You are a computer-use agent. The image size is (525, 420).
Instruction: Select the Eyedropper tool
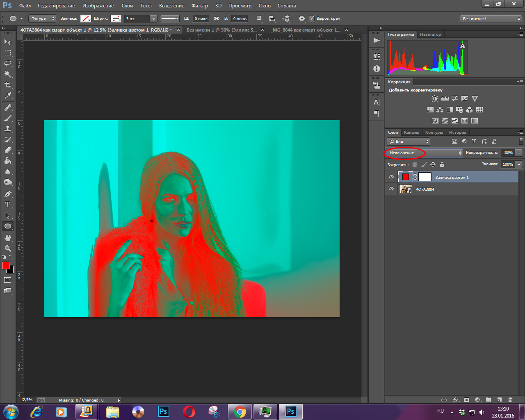8,96
